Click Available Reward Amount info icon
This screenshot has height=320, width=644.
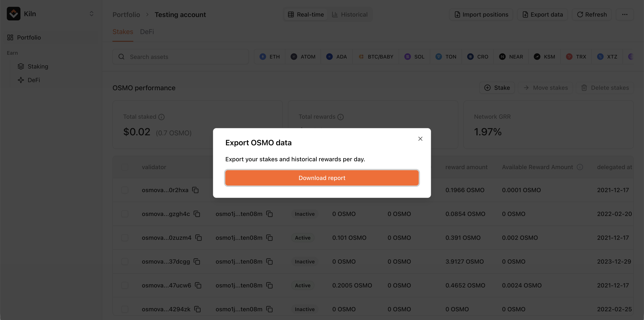(580, 167)
